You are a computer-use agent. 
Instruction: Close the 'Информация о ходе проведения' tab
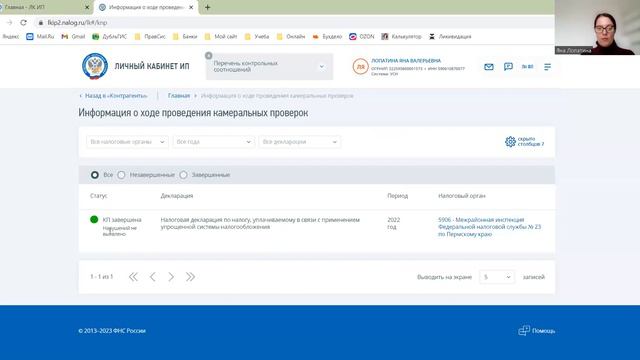coord(191,7)
